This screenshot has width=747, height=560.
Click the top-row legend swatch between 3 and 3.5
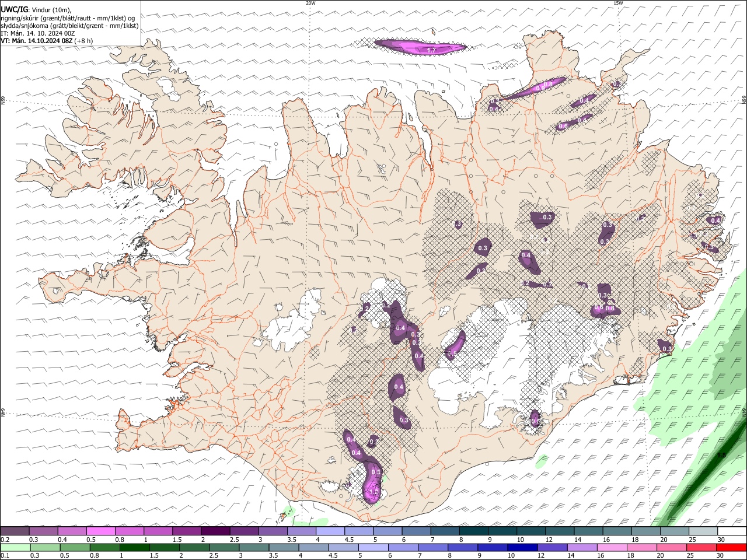tap(273, 531)
